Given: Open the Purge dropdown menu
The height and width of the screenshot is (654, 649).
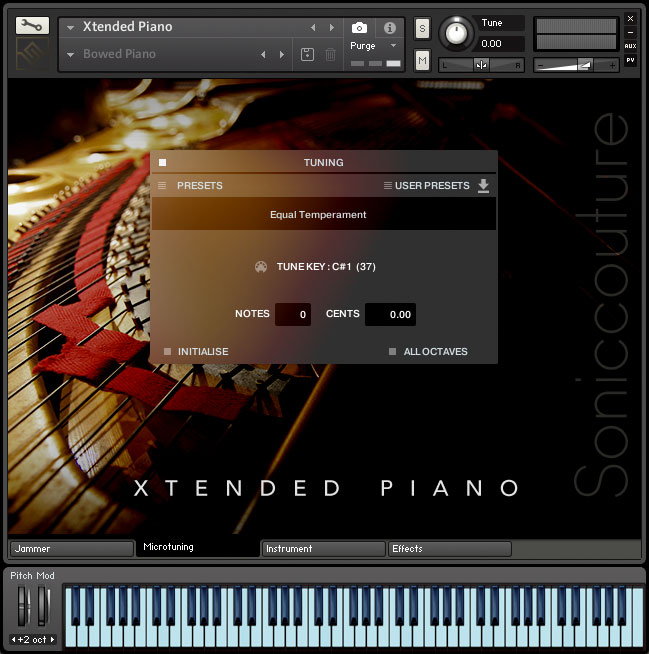Looking at the screenshot, I should (373, 46).
